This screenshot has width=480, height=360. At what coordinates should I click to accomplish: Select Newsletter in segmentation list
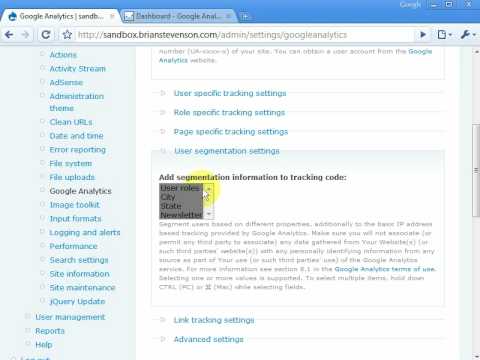181,215
